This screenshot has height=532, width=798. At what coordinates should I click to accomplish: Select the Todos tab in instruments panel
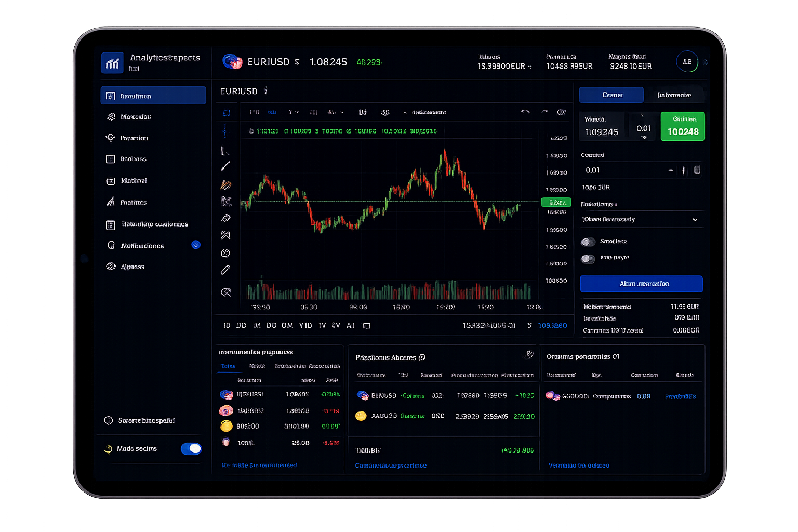tap(228, 366)
